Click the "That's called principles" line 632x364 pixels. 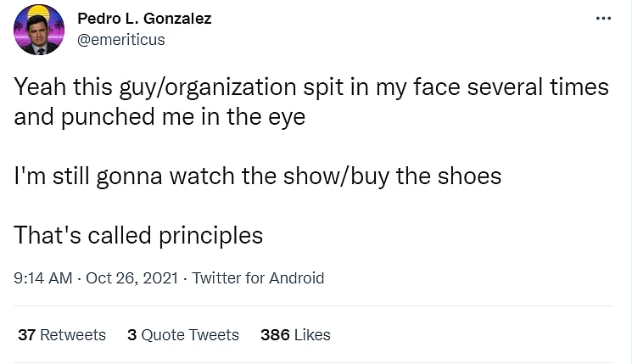(x=138, y=234)
